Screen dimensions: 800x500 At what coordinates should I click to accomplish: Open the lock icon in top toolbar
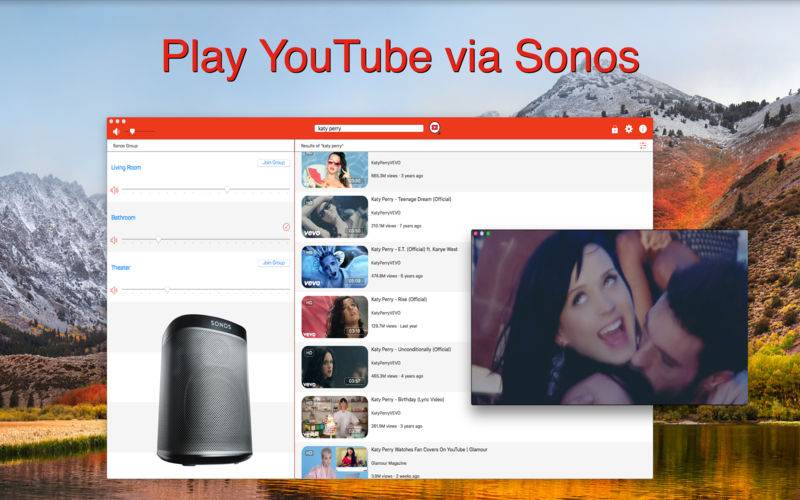point(615,130)
